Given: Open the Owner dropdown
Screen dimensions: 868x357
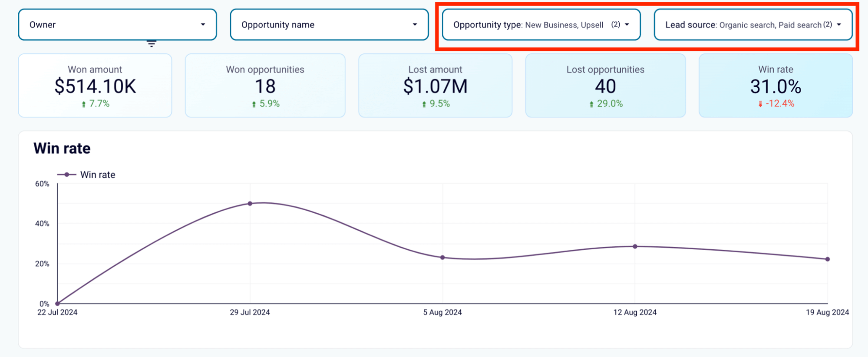Looking at the screenshot, I should click(117, 25).
